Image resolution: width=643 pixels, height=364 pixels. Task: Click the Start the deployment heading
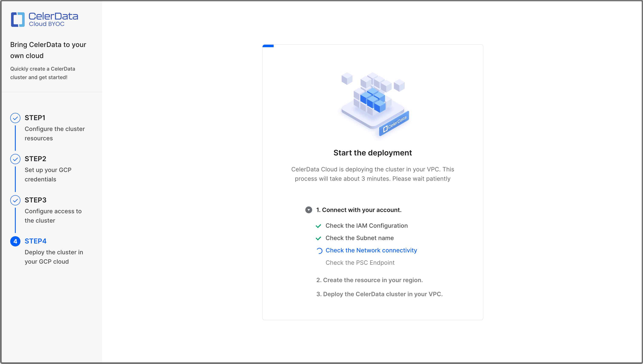(373, 153)
